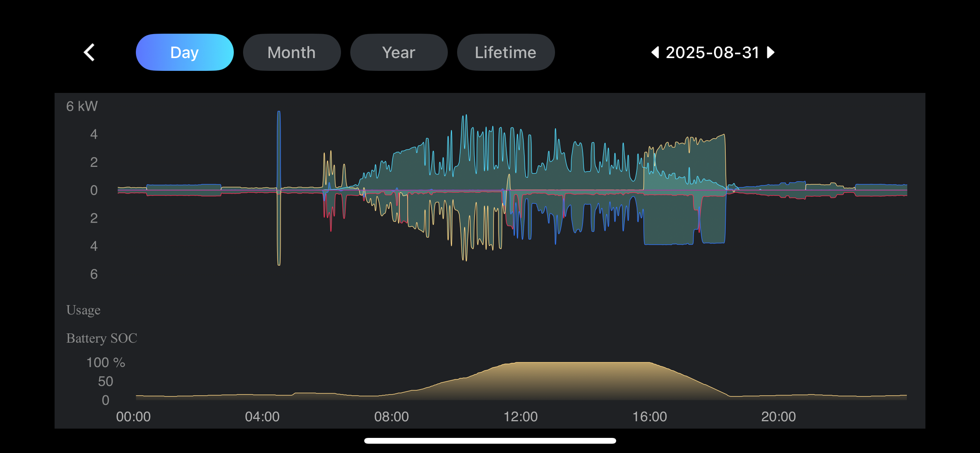This screenshot has width=980, height=453.
Task: Show the Lifetime statistics tab
Action: coord(505,52)
